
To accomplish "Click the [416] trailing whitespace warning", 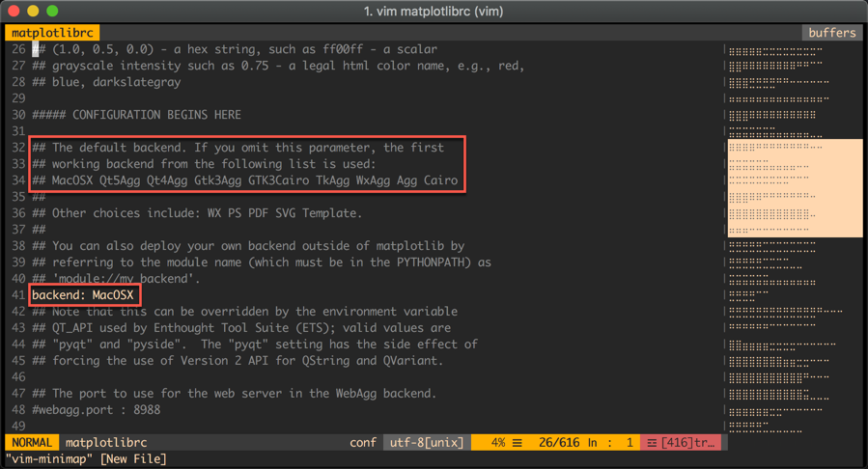I will click(x=688, y=443).
